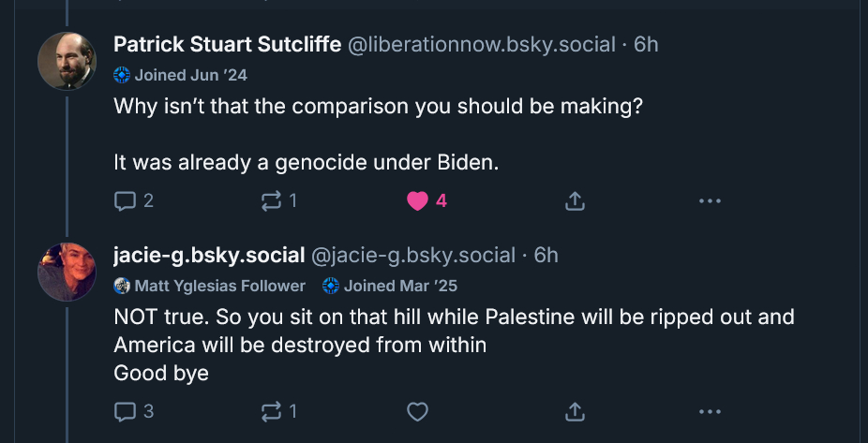Open jacie-g's profile avatar
The image size is (868, 443).
tap(67, 272)
